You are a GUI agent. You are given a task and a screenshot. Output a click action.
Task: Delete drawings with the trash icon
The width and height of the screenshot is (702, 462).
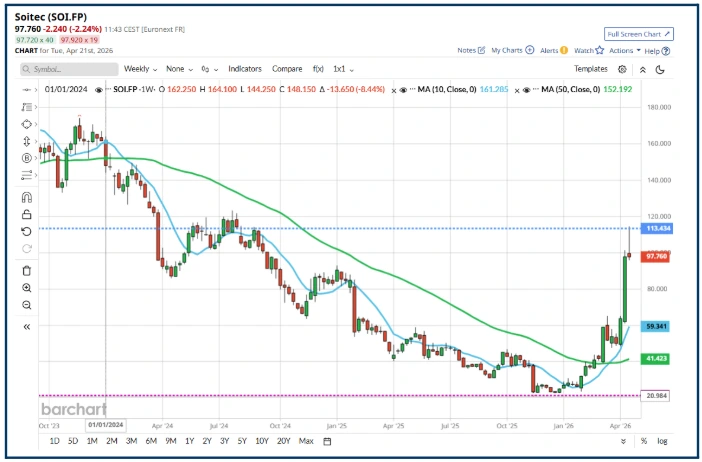[27, 271]
